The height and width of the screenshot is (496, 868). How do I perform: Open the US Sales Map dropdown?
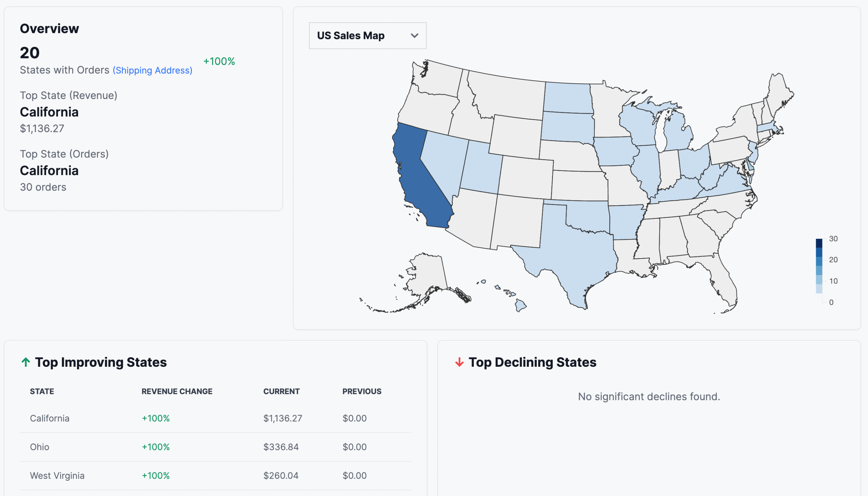click(367, 35)
